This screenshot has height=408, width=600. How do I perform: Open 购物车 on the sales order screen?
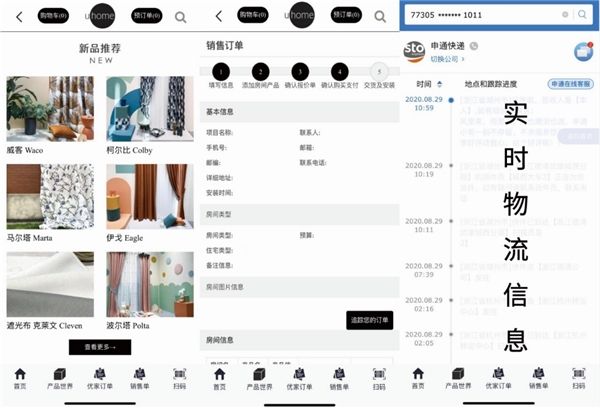click(251, 16)
